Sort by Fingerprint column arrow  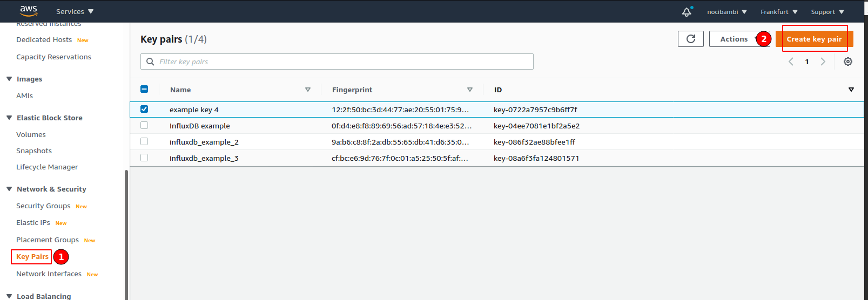469,90
